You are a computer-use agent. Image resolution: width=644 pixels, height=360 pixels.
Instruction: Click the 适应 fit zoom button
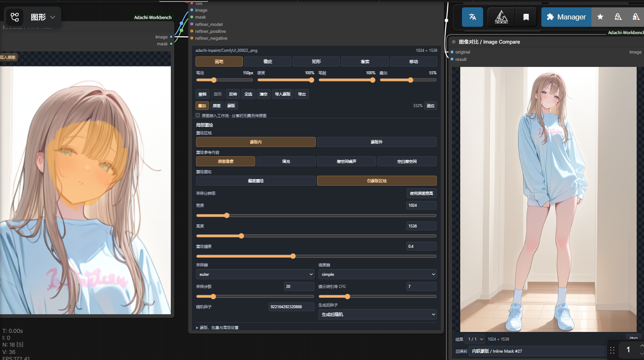[x=430, y=106]
